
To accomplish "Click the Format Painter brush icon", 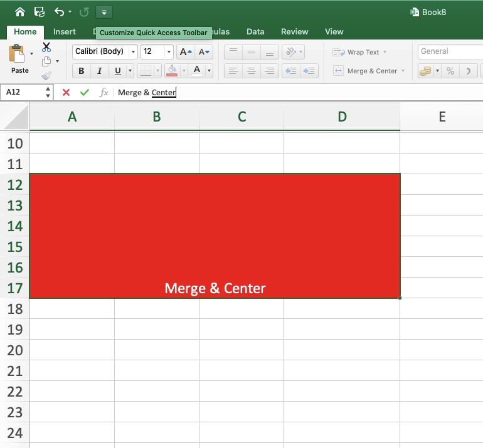I will point(46,75).
